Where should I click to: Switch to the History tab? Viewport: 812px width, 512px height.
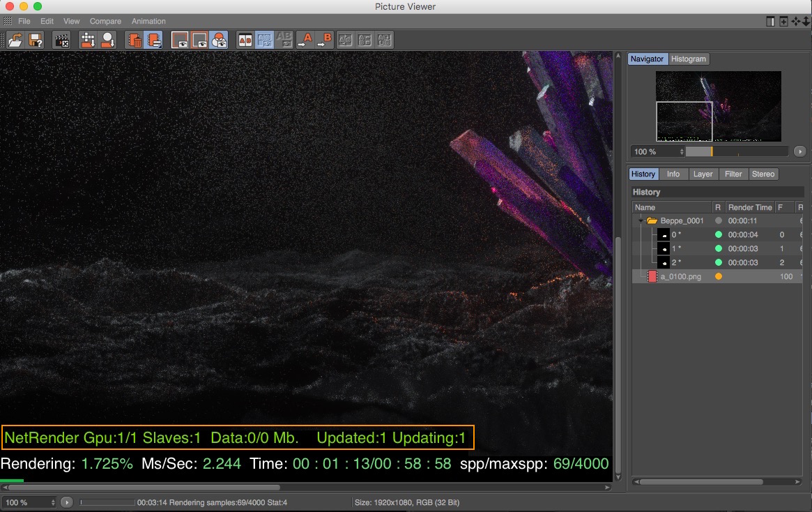[x=643, y=174]
